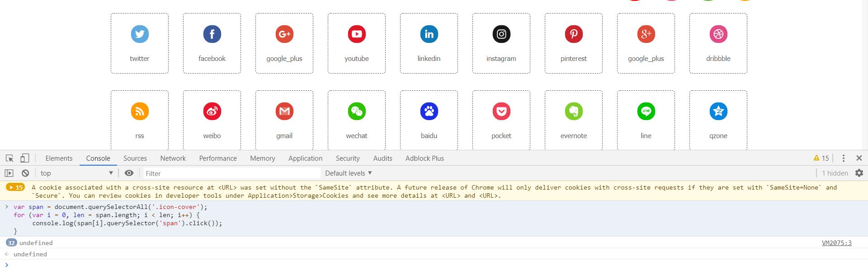Click the weibo label text
The height and width of the screenshot is (269, 868).
tap(212, 136)
